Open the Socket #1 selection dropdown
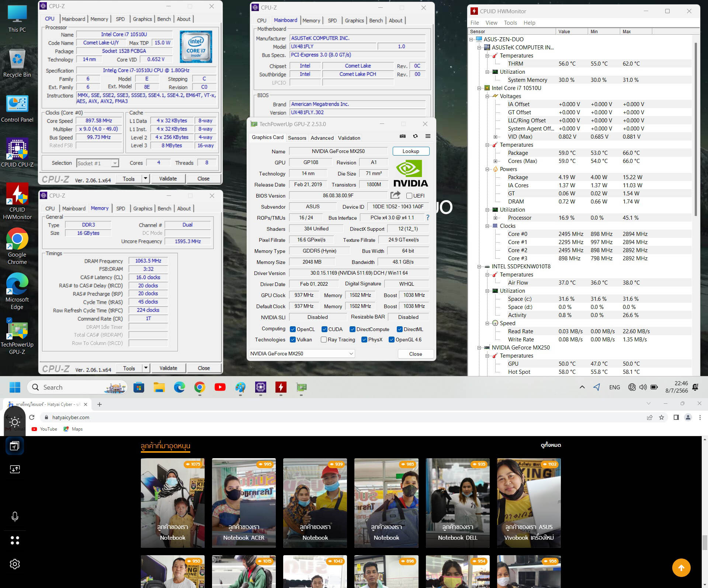 [98, 163]
